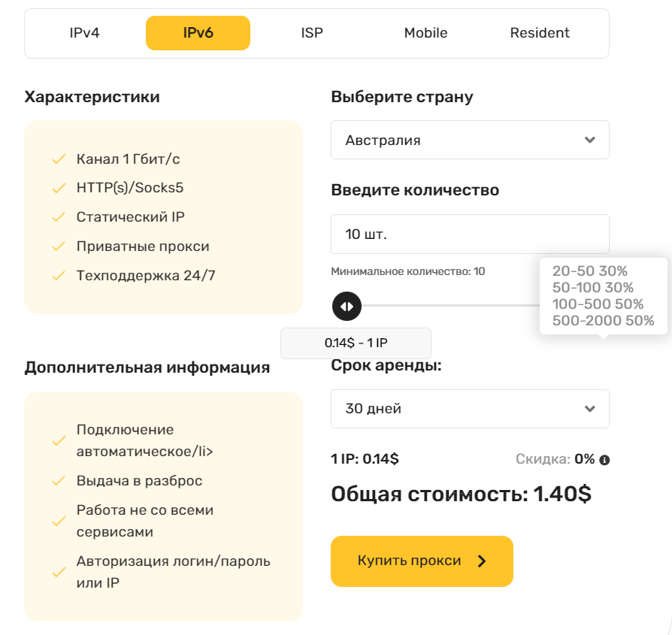Click checkmark beside Техподдержка 24/7
672x635 pixels.
(x=59, y=276)
